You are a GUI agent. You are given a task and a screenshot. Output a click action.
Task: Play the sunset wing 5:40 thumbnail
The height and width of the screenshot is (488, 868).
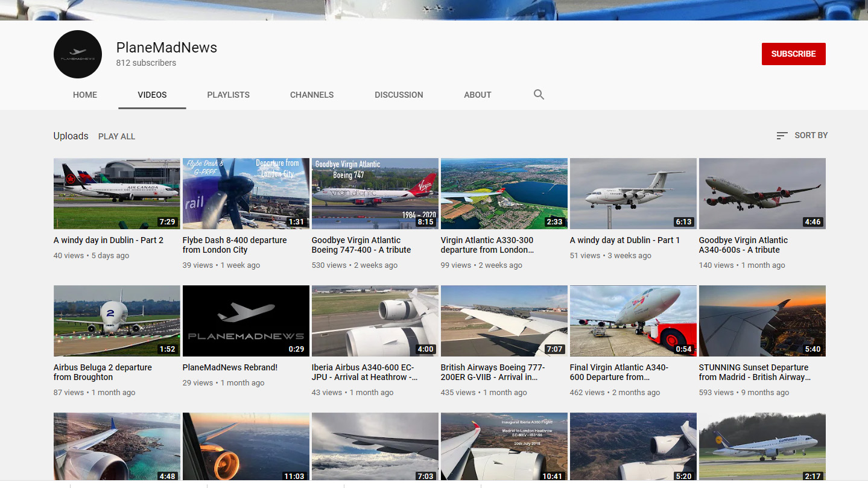(x=762, y=321)
